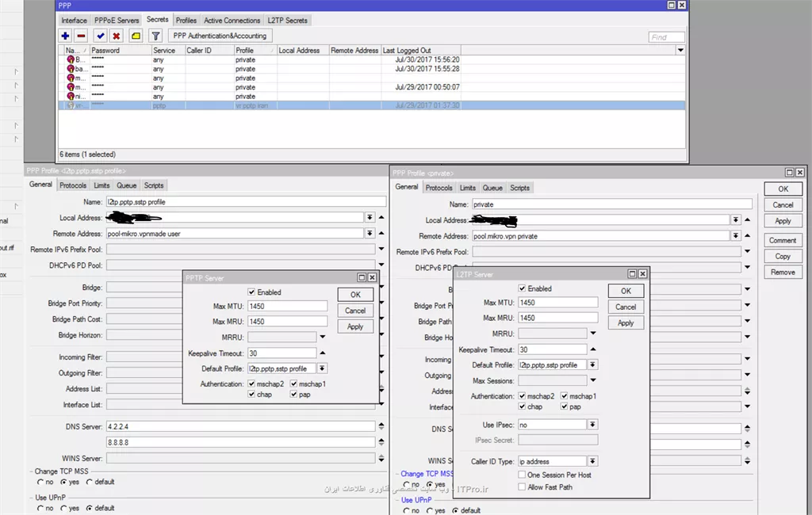
Task: Click the user icon of the ba... secret row
Action: 71,69
